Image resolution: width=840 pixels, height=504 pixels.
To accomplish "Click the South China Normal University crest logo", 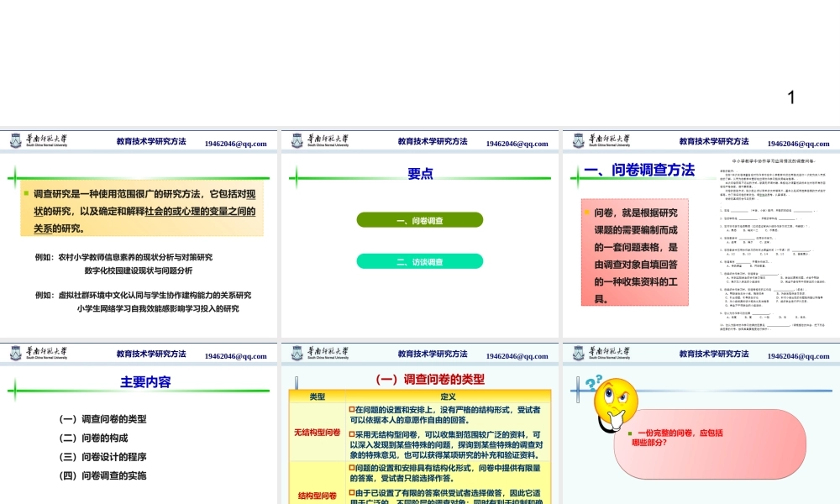I will pos(13,139).
